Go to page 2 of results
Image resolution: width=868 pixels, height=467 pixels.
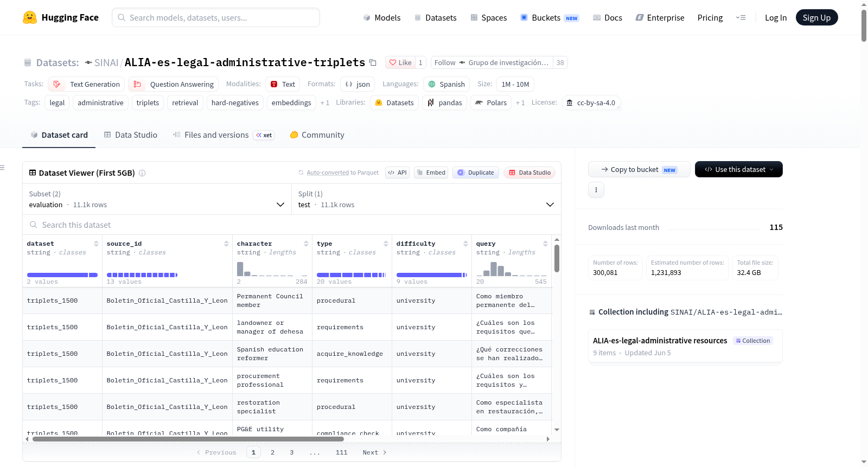pos(272,452)
